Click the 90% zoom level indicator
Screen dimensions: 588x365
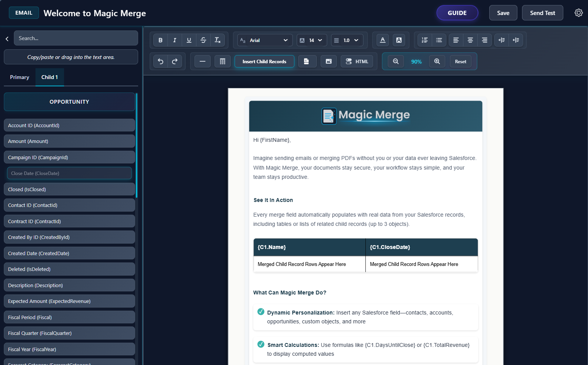pyautogui.click(x=416, y=61)
